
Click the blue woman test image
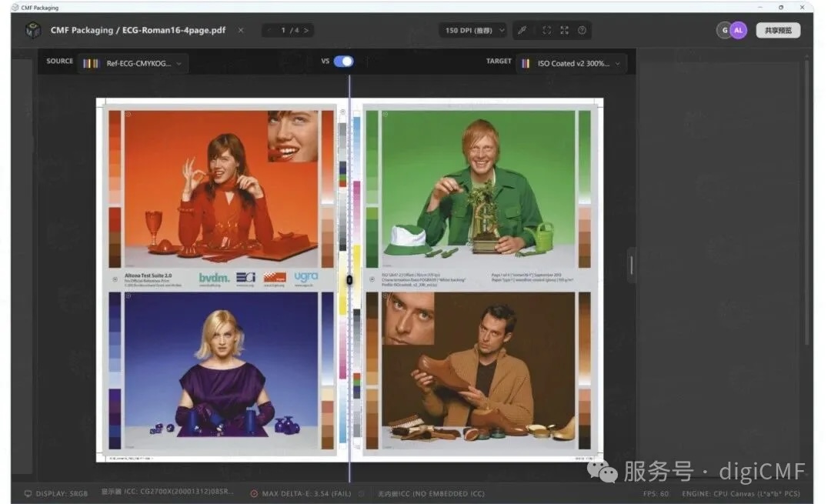tap(222, 371)
